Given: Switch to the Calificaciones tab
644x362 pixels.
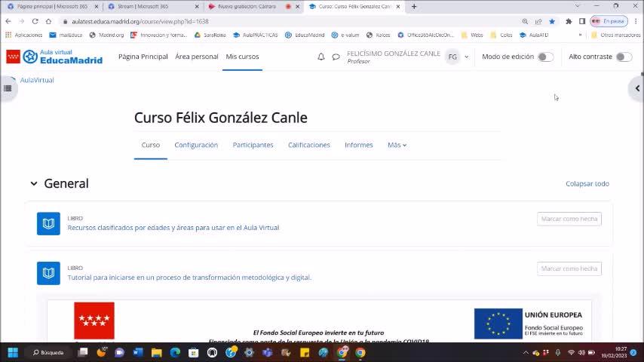Looking at the screenshot, I should pos(309,145).
